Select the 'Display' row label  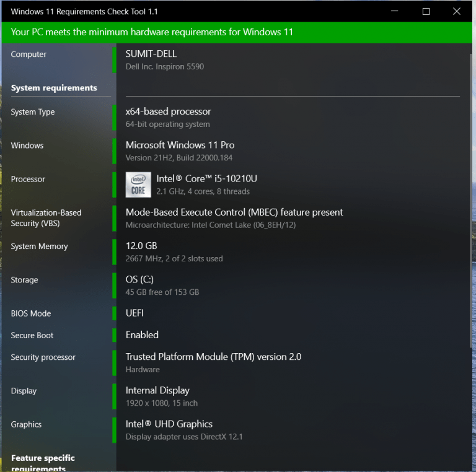[24, 391]
